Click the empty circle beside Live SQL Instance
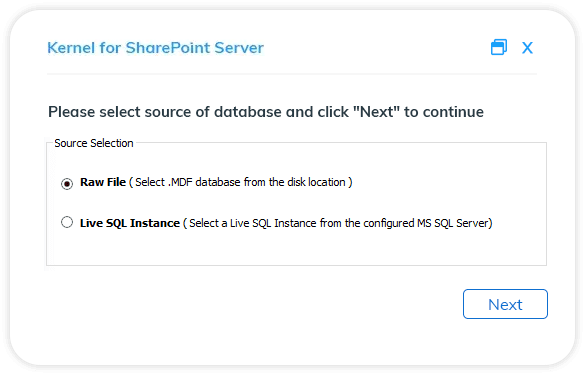This screenshot has height=375, width=585. point(67,222)
